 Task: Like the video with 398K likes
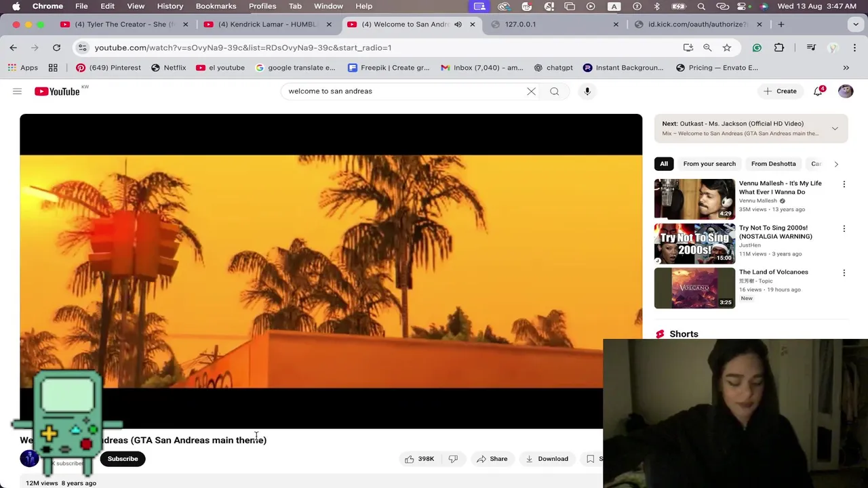(x=419, y=459)
